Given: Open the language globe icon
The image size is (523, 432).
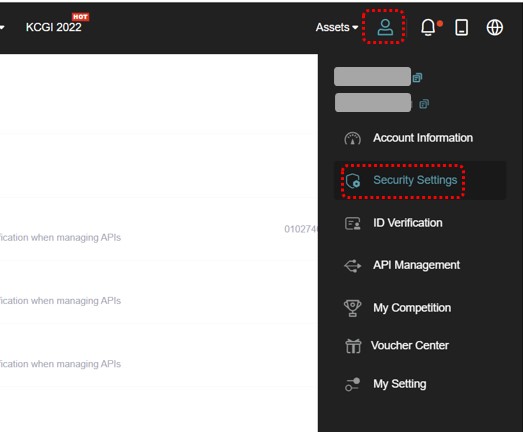Looking at the screenshot, I should click(494, 27).
